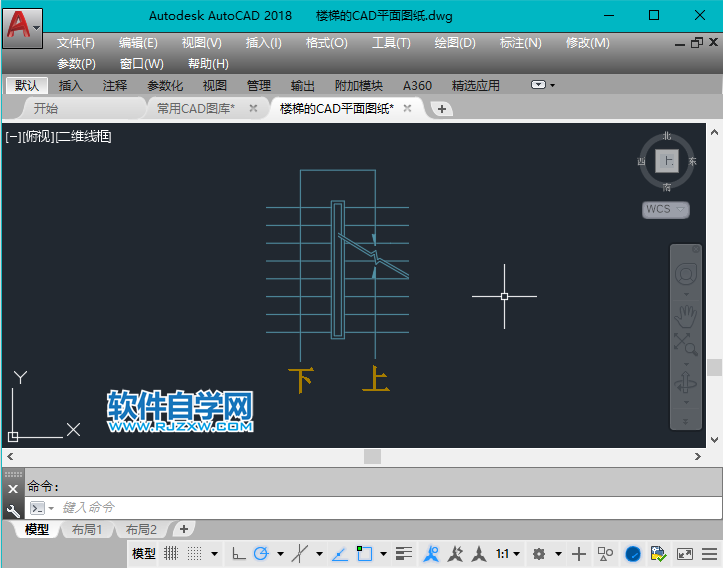Click the command line customize wrench icon
The width and height of the screenshot is (723, 568).
[13, 510]
